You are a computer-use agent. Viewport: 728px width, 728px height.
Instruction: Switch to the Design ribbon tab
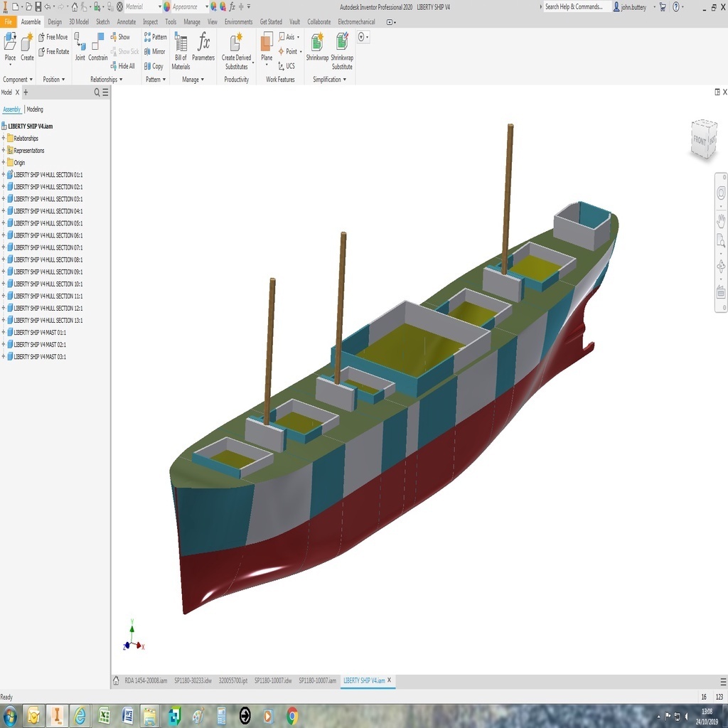tap(55, 22)
